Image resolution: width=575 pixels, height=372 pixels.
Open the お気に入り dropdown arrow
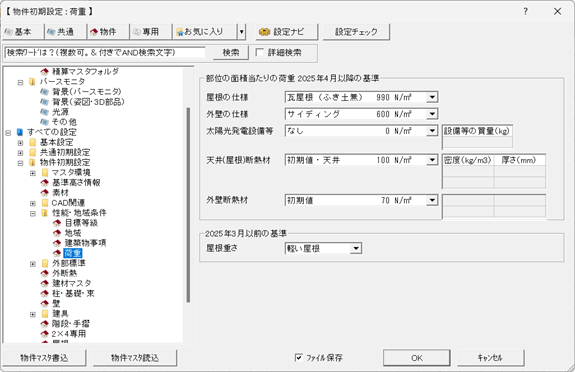click(241, 32)
